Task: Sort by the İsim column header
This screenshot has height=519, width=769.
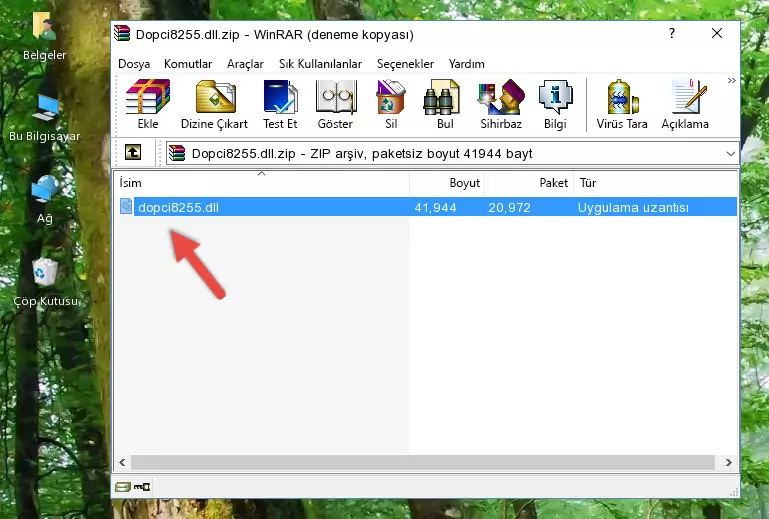Action: click(262, 183)
